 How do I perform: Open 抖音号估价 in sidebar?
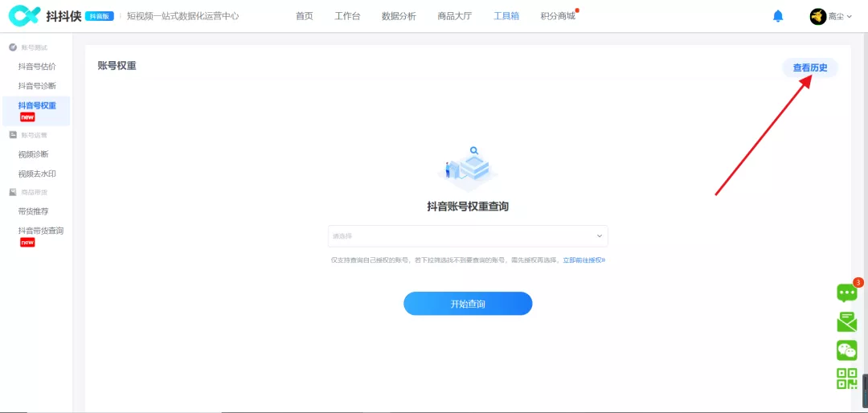[36, 67]
